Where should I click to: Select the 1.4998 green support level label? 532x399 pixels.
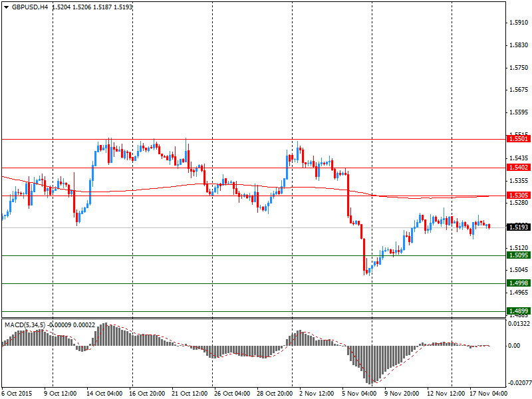519,283
